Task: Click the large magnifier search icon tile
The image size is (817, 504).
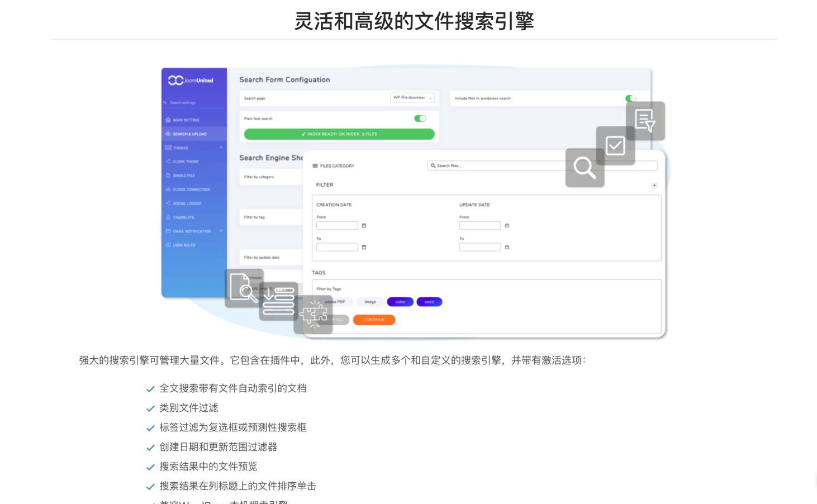Action: point(585,168)
